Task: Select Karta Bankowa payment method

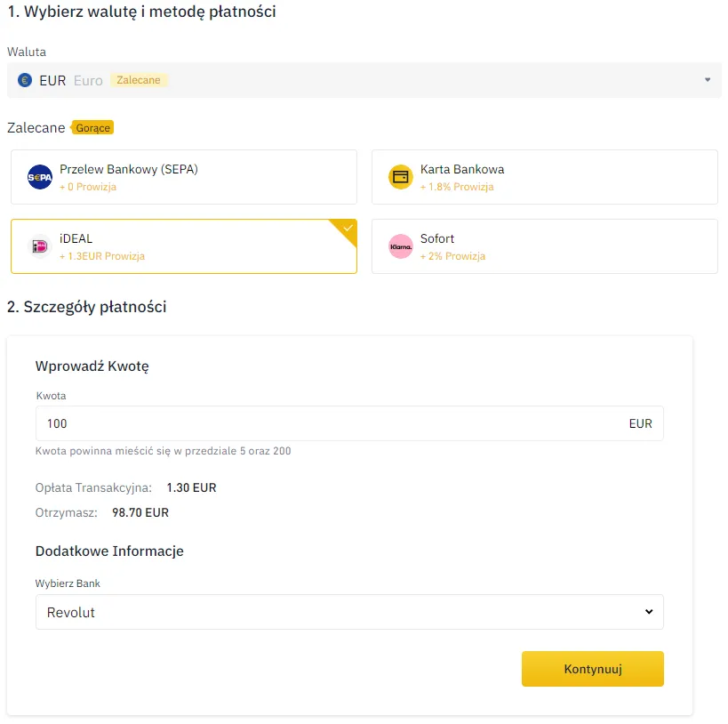Action: pyautogui.click(x=544, y=177)
